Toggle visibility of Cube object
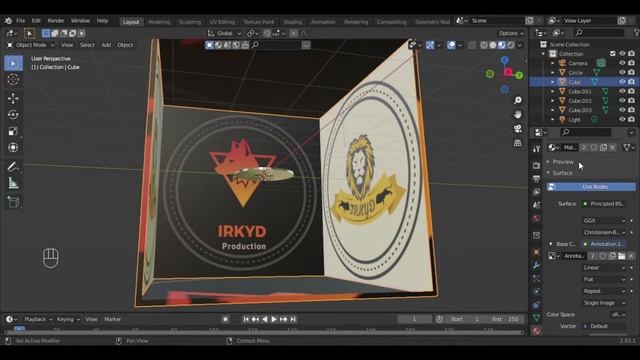Screen dimensions: 640x360 click(x=622, y=82)
